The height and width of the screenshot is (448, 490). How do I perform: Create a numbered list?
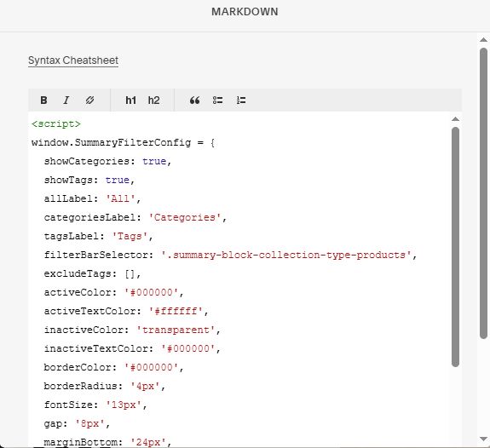pyautogui.click(x=241, y=101)
